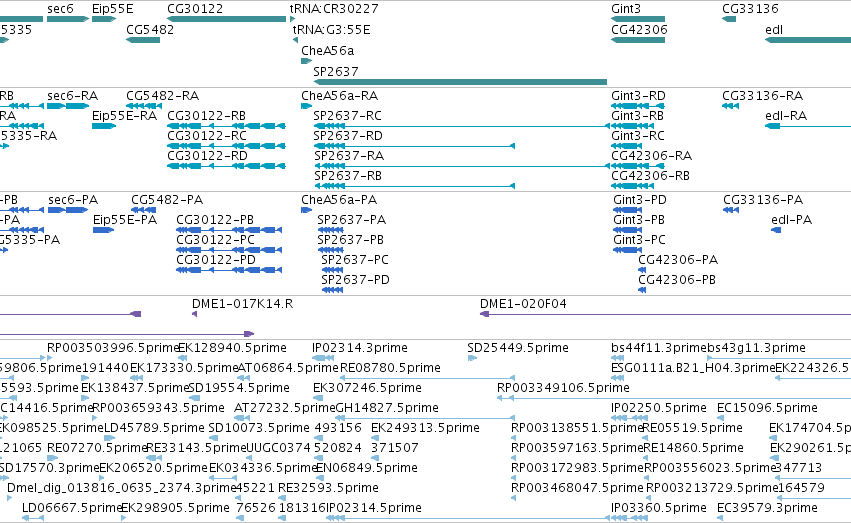Viewport: 851px width, 523px height.
Task: Select the sec6 gene bar
Action: point(68,19)
